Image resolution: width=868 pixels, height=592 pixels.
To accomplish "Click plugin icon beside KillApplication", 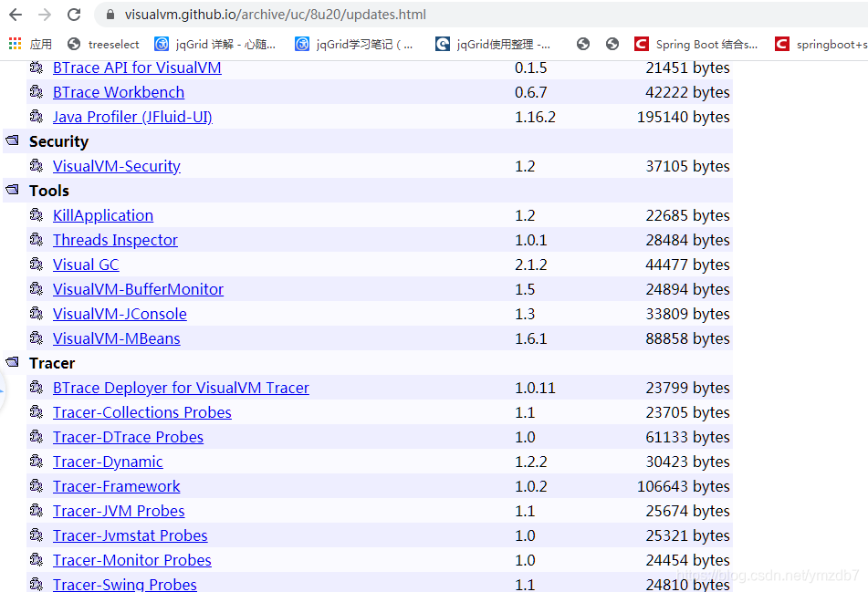I will pyautogui.click(x=37, y=214).
